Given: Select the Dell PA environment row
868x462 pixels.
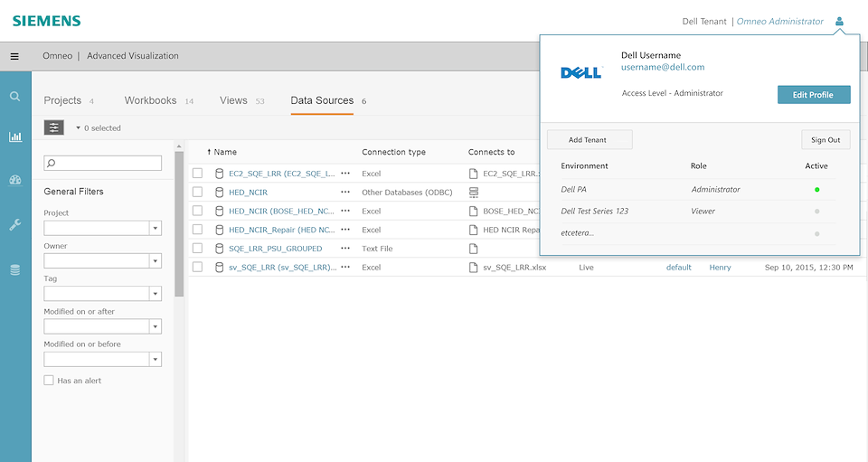Looking at the screenshot, I should 697,189.
